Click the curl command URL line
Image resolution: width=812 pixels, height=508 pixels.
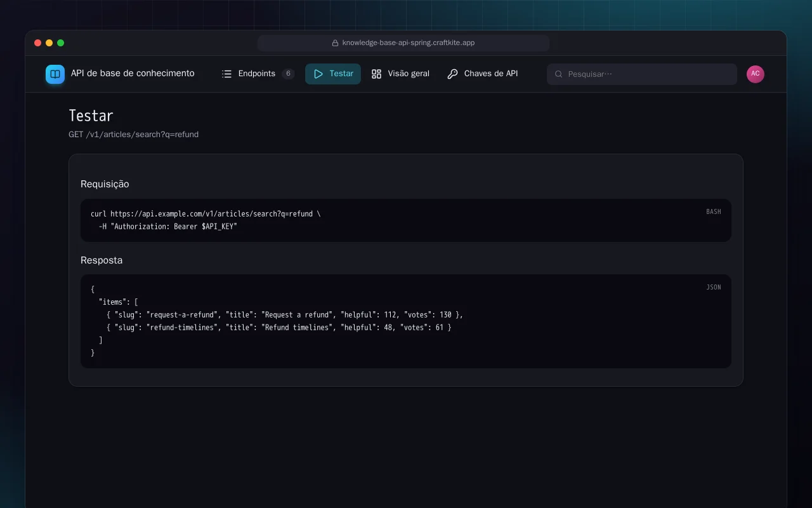206,214
